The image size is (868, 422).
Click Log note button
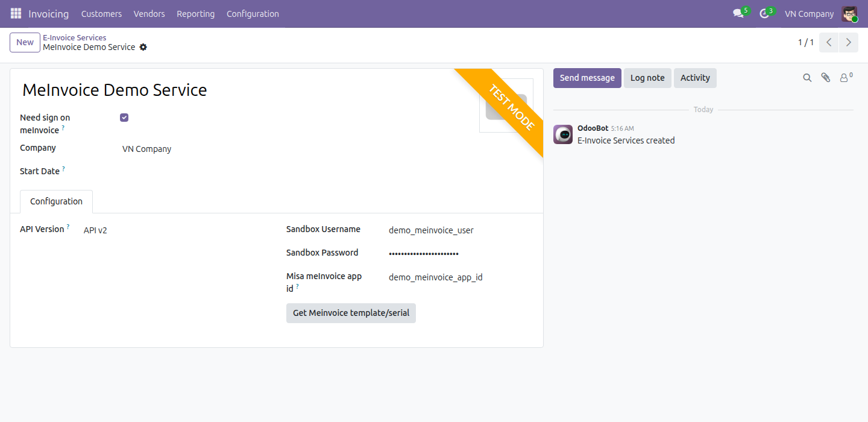point(647,78)
